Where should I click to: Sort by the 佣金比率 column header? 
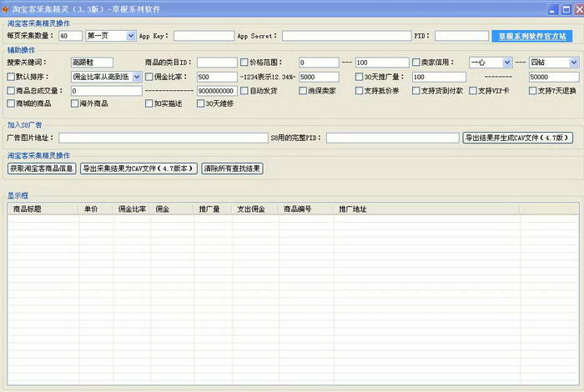pos(132,209)
